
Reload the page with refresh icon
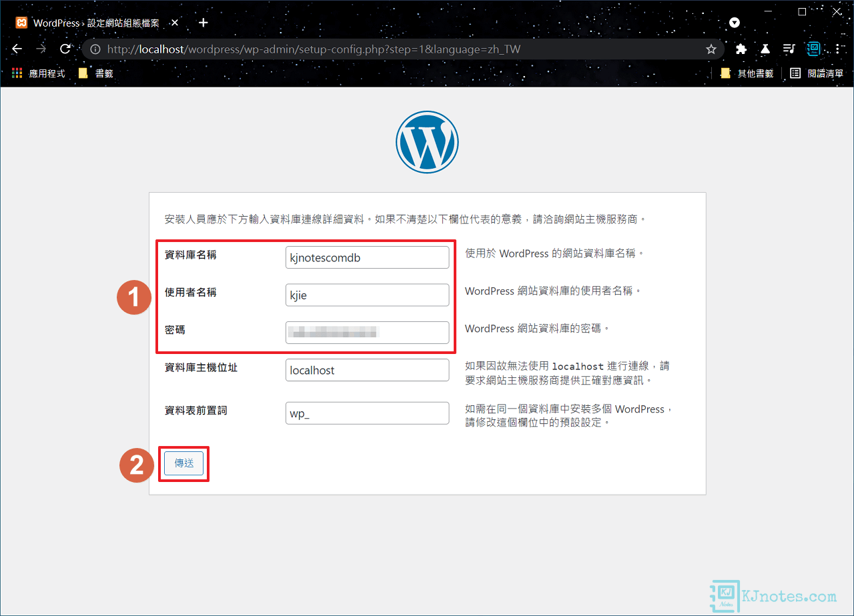pos(65,49)
